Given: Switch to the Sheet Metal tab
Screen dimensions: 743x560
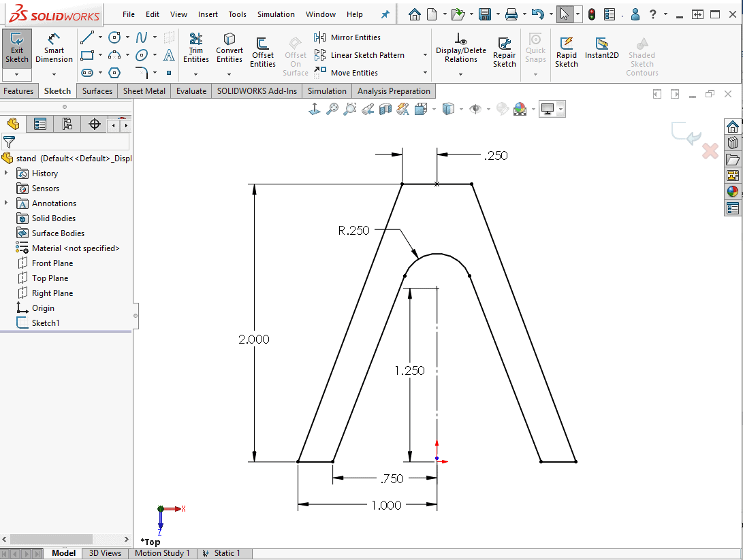Looking at the screenshot, I should point(144,91).
